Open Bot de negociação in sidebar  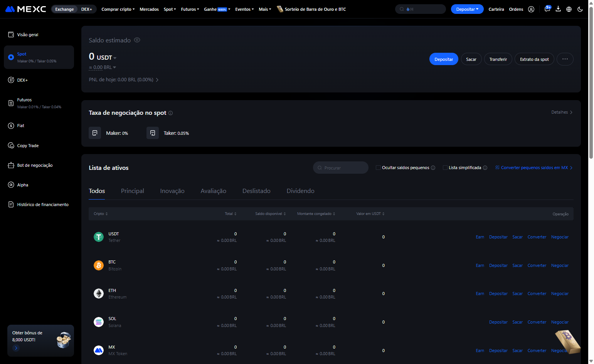(x=39, y=165)
